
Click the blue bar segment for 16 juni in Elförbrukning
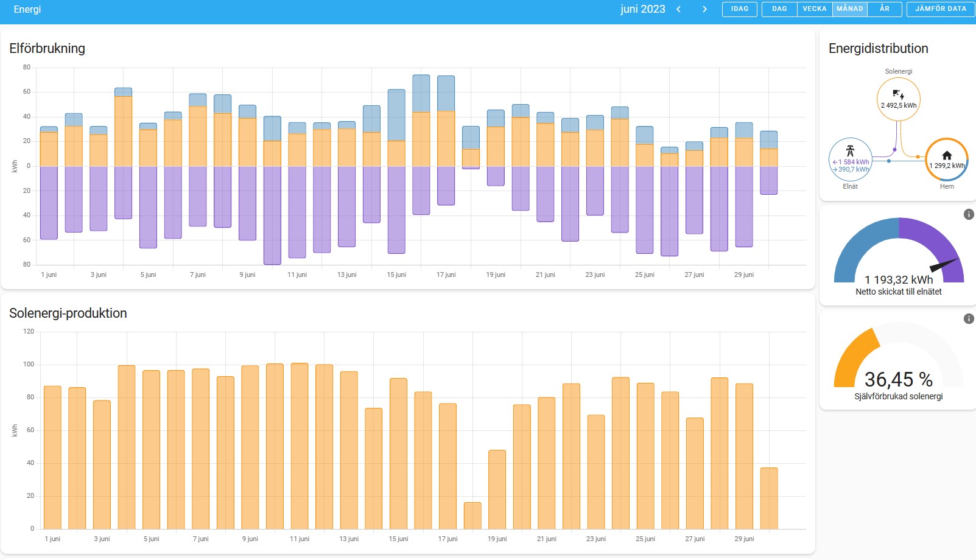[421, 94]
